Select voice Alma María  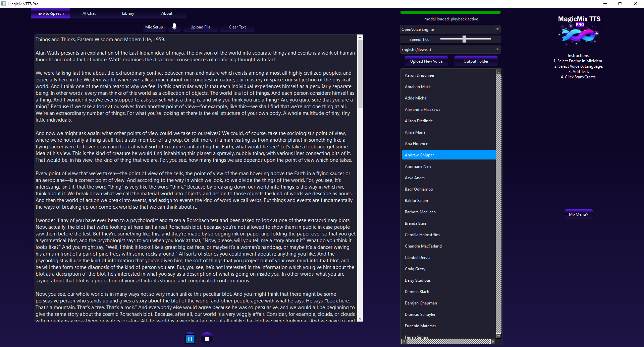pos(449,132)
